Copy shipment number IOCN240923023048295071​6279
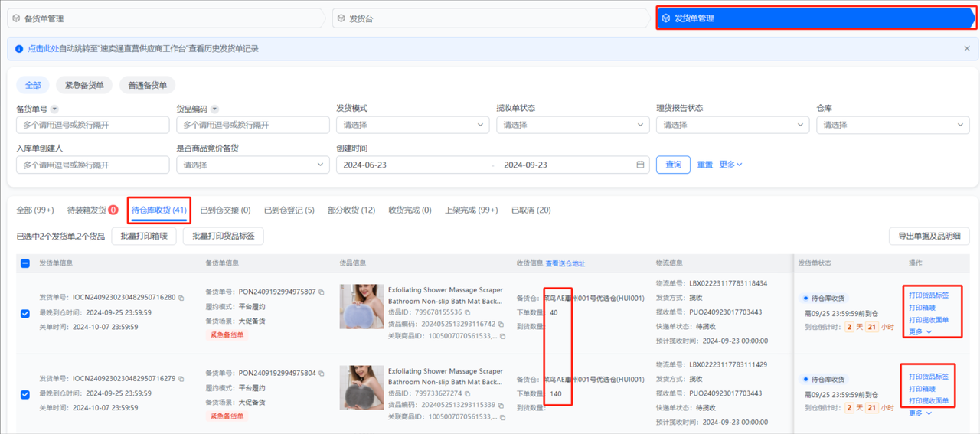Screen dimensions: 980x434 pos(181,379)
